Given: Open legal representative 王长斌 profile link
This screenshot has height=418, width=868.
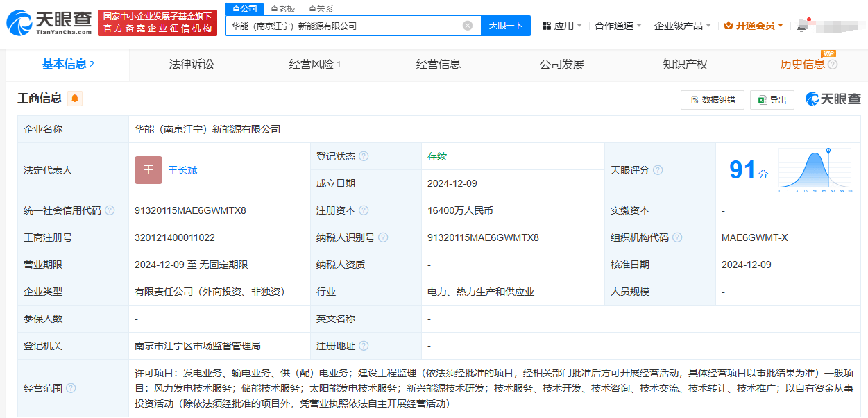Looking at the screenshot, I should tap(184, 169).
